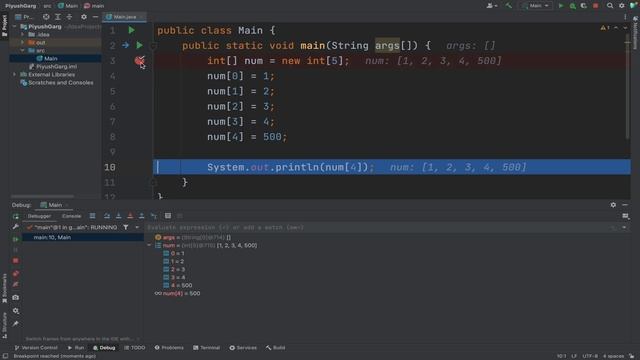Expand the .idea folder
Screen dimensions: 640x360
click(x=22, y=35)
